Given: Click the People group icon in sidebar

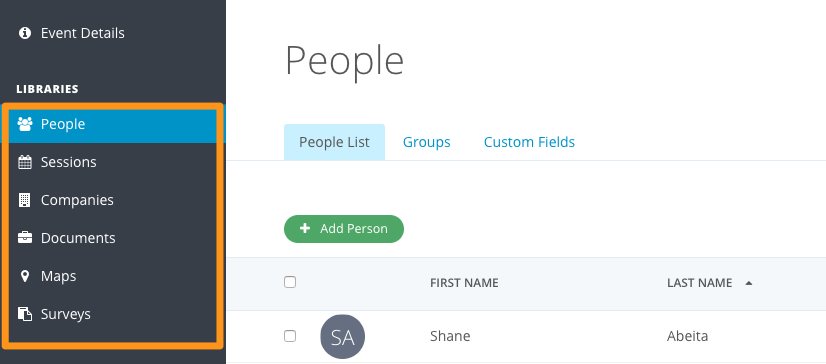Looking at the screenshot, I should [25, 124].
